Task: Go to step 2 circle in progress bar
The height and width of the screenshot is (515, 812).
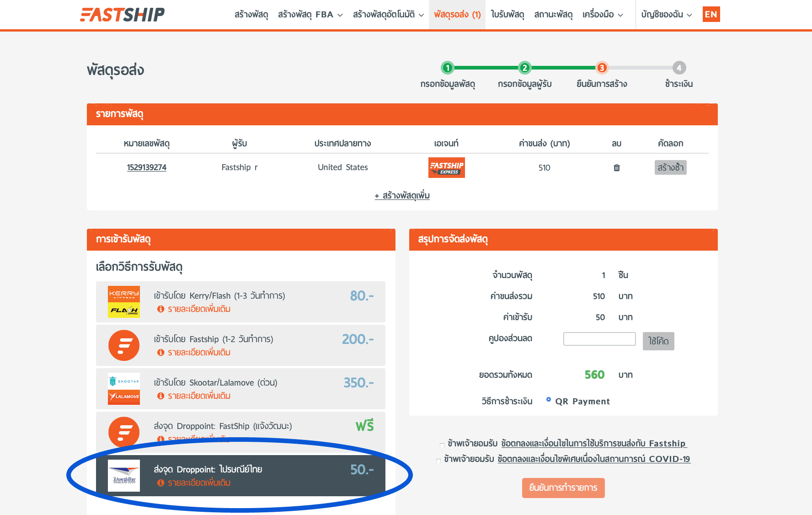Action: [524, 68]
